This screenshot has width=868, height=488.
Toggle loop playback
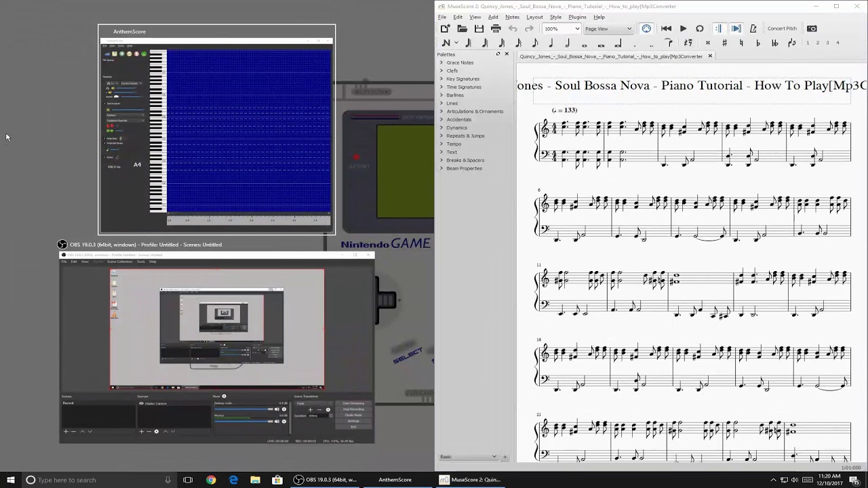click(700, 28)
